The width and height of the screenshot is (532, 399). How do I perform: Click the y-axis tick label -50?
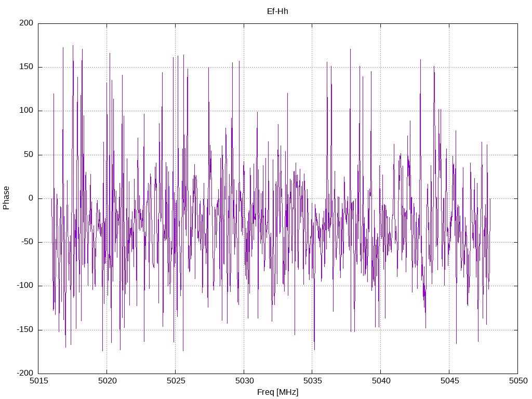click(x=28, y=242)
